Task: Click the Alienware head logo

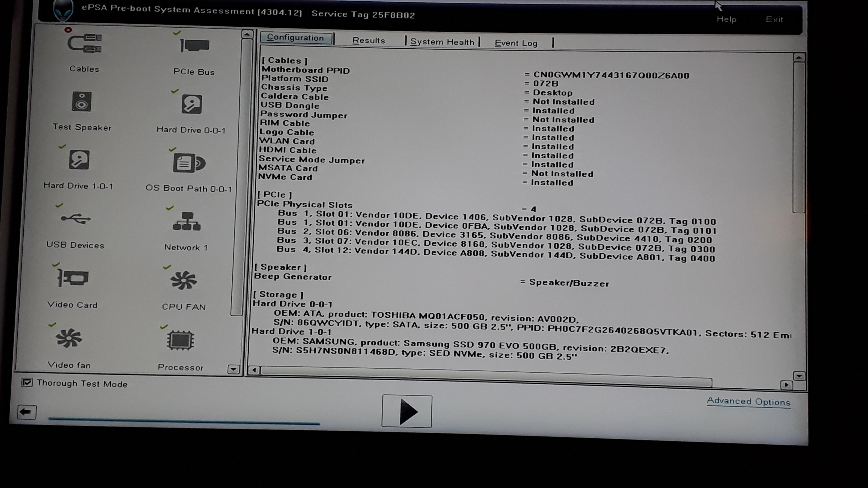Action: (63, 10)
